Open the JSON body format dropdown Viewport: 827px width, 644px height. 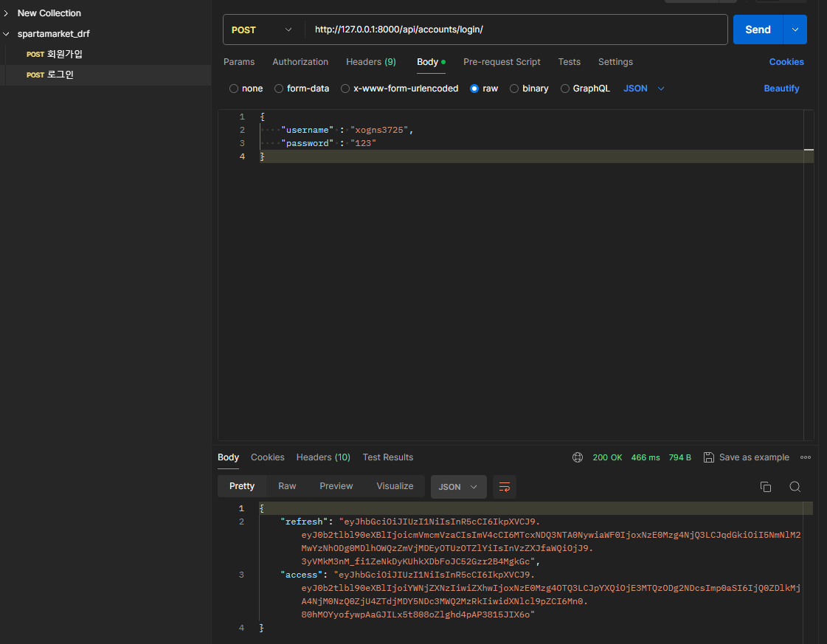click(643, 89)
